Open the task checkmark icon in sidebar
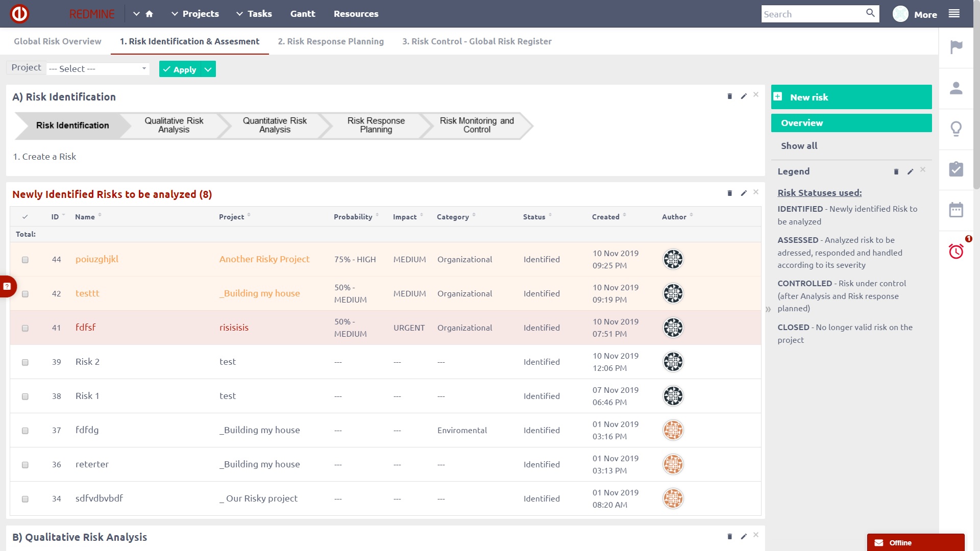This screenshot has width=980, height=551. (x=956, y=169)
